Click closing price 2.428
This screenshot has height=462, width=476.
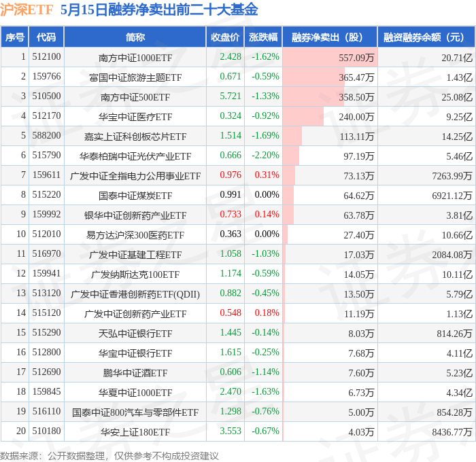click(231, 56)
